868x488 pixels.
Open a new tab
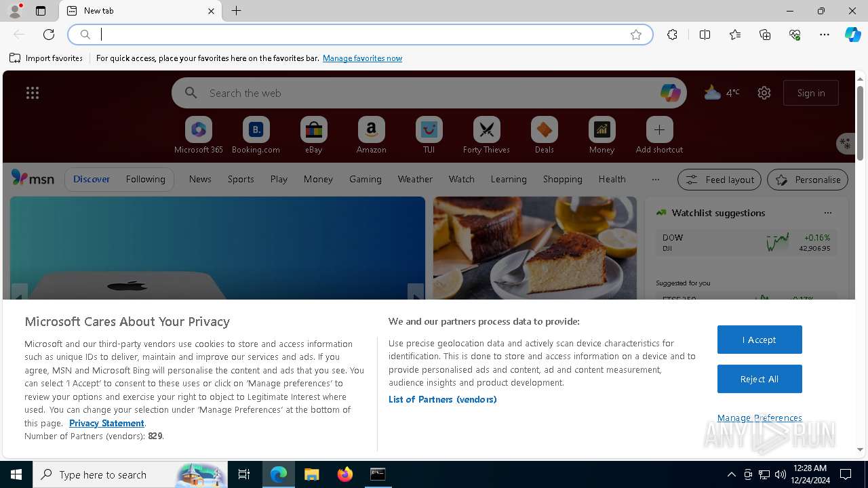click(237, 11)
